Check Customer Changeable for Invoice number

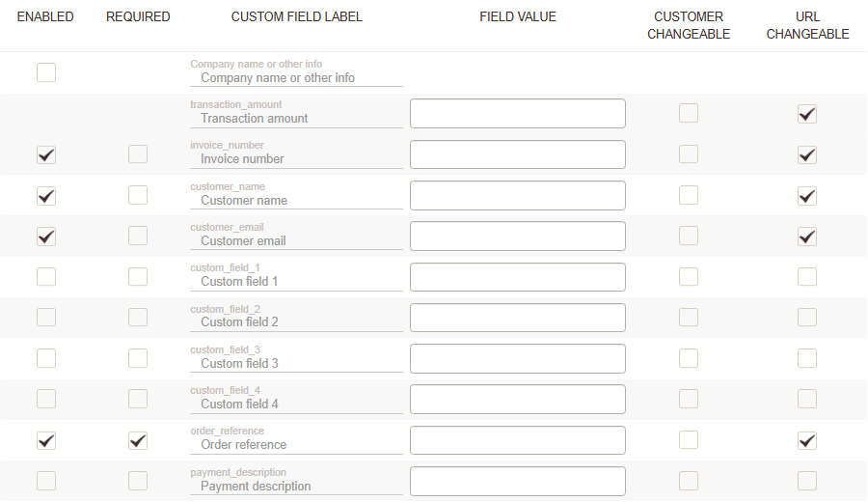coord(689,154)
